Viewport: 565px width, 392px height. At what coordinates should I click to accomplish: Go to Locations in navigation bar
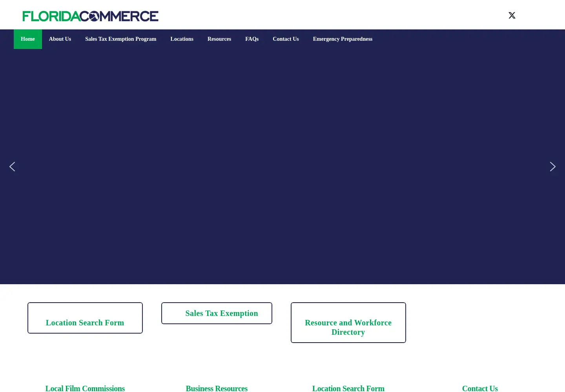182,39
